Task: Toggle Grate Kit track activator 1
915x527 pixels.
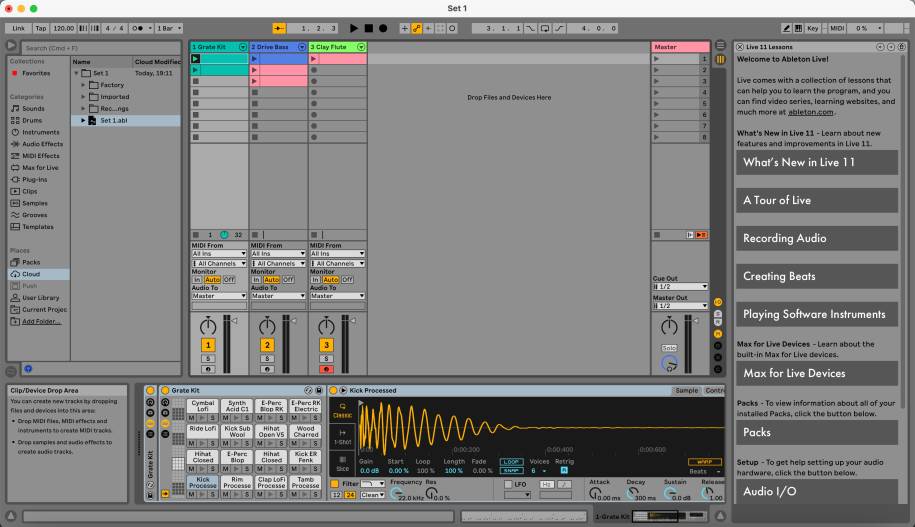Action: tap(208, 345)
